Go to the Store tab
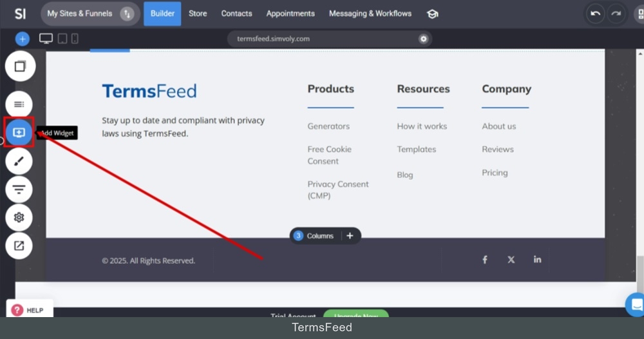This screenshot has width=644, height=339. pos(198,14)
